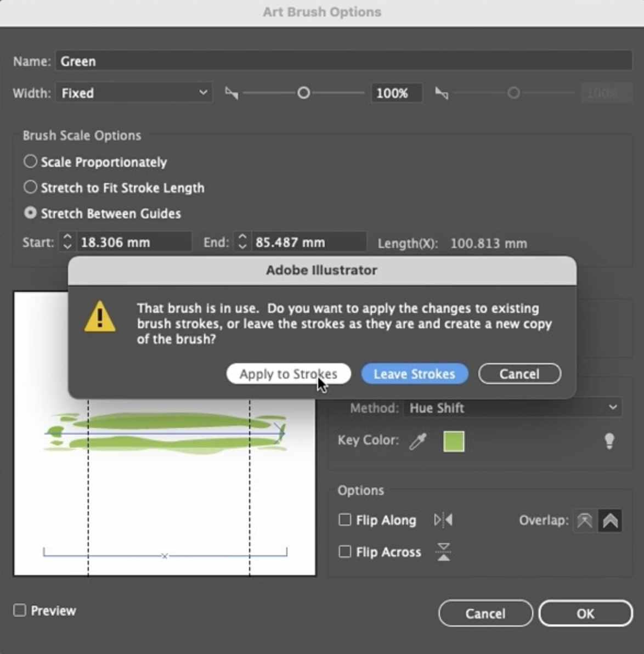Select Stretch to Fit Stroke Length
The width and height of the screenshot is (644, 654).
pos(30,187)
